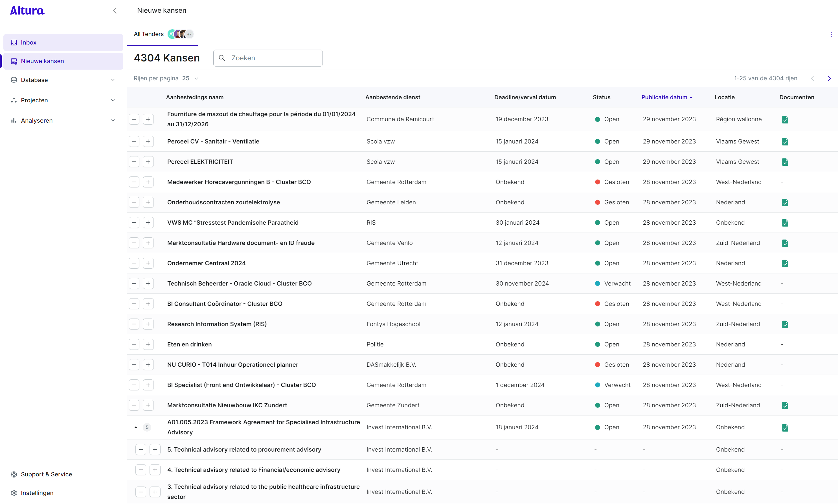The width and height of the screenshot is (838, 504).
Task: Click the Status column header
Action: pos(601,97)
